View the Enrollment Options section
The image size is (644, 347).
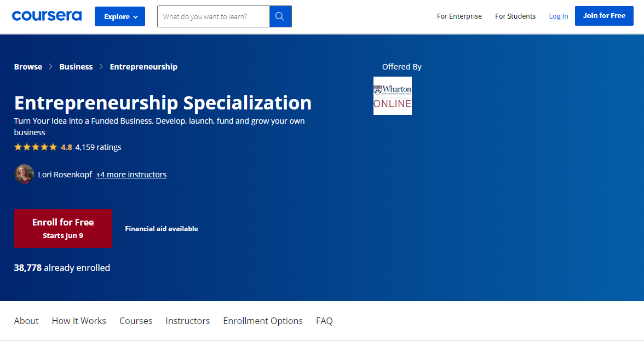263,321
